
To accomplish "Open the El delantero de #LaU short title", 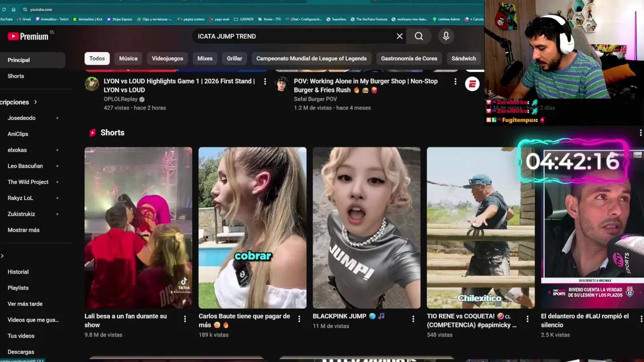I will pyautogui.click(x=585, y=321).
